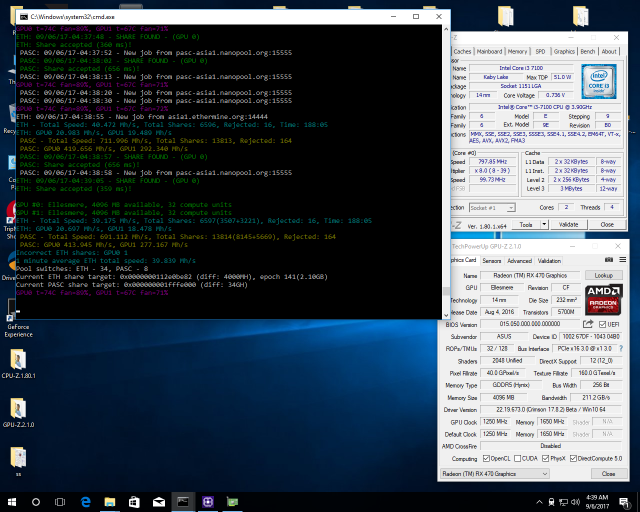Viewport: 640px width, 512px height.
Task: Switch to the Mainboard tab in CPU-Z
Action: 489,51
